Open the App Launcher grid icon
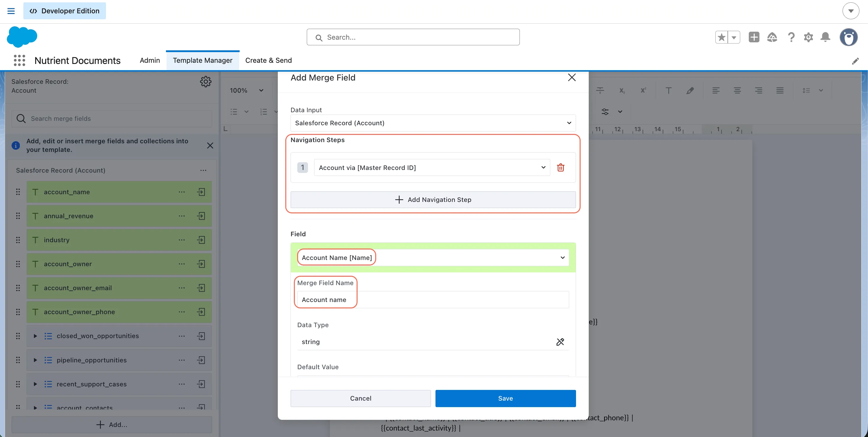Viewport: 868px width, 437px height. coord(20,60)
